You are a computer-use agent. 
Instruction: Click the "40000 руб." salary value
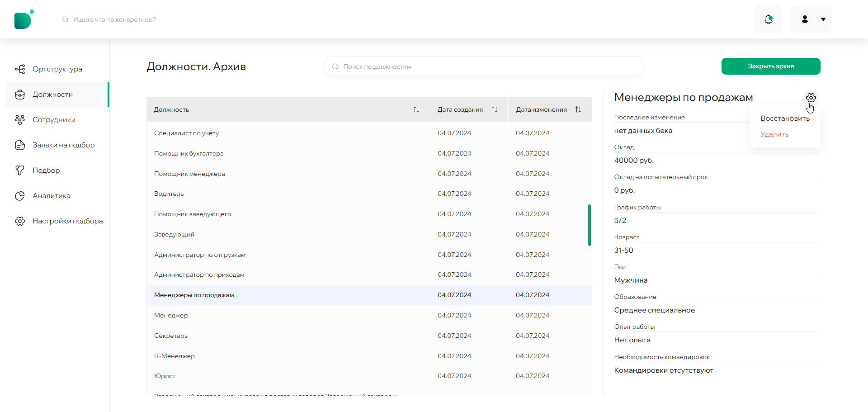pos(634,161)
